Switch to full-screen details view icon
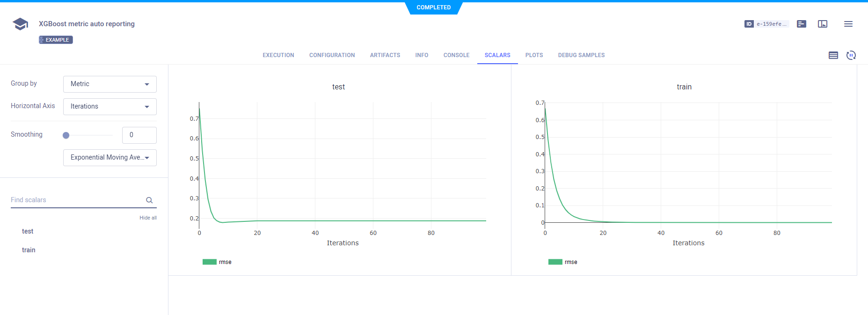The height and width of the screenshot is (315, 868). 822,24
